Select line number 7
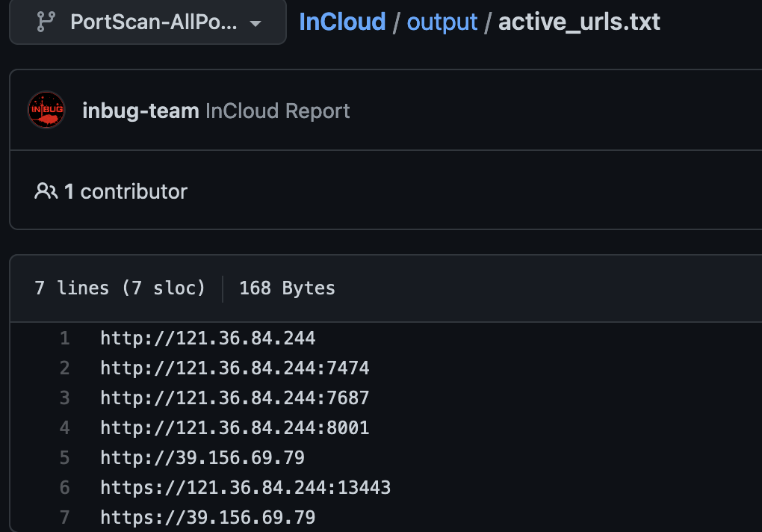The image size is (762, 532). pyautogui.click(x=65, y=517)
